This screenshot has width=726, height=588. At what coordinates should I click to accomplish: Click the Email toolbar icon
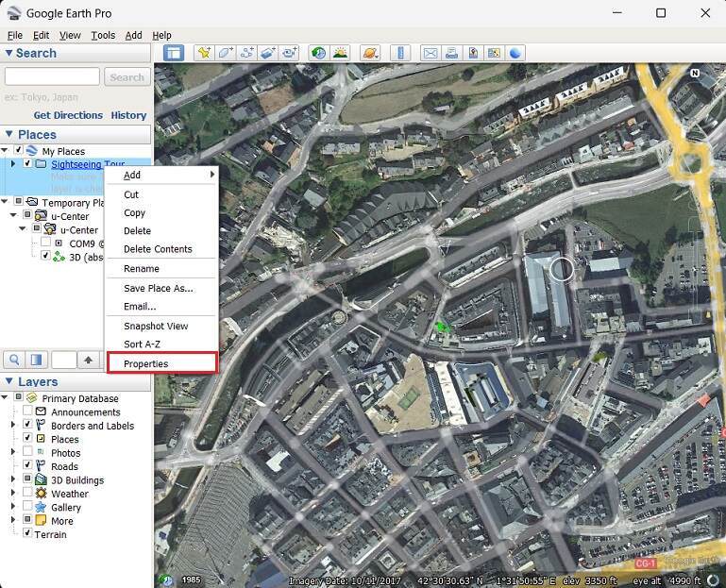pos(430,53)
